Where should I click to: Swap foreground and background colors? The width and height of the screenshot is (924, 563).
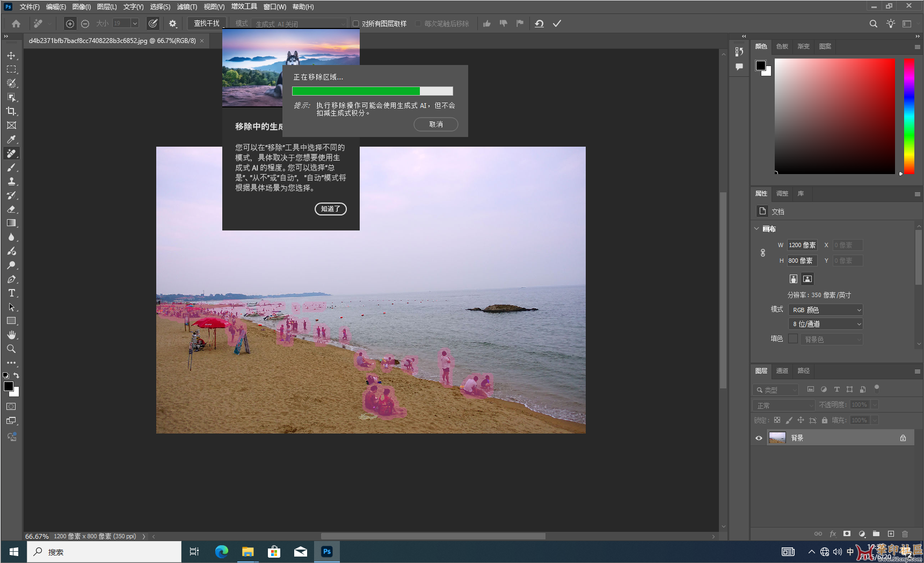point(17,376)
